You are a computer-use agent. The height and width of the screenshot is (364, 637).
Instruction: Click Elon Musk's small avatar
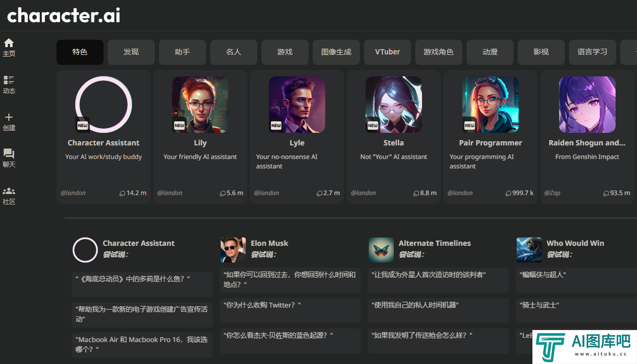pos(233,250)
